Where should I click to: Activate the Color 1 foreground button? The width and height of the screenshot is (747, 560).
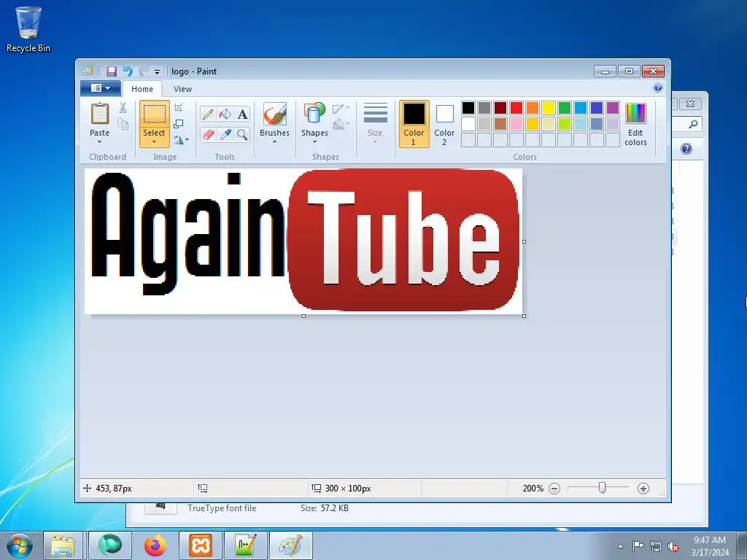pos(414,124)
